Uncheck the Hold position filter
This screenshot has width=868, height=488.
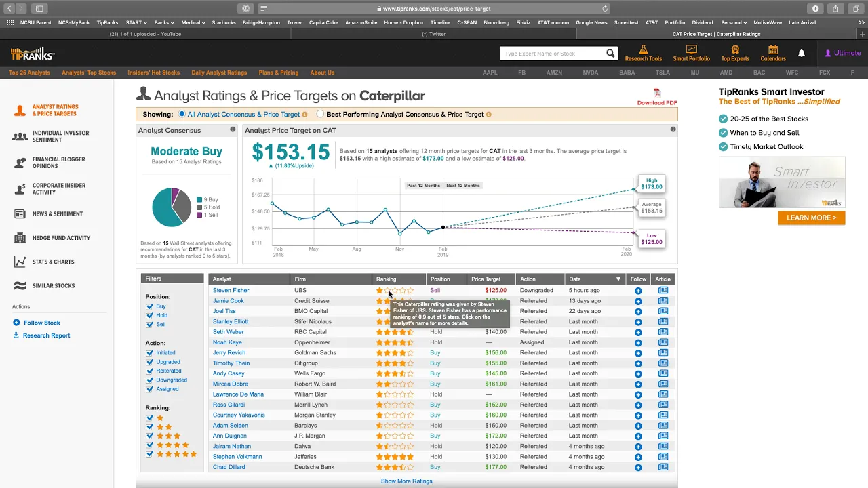(x=150, y=315)
